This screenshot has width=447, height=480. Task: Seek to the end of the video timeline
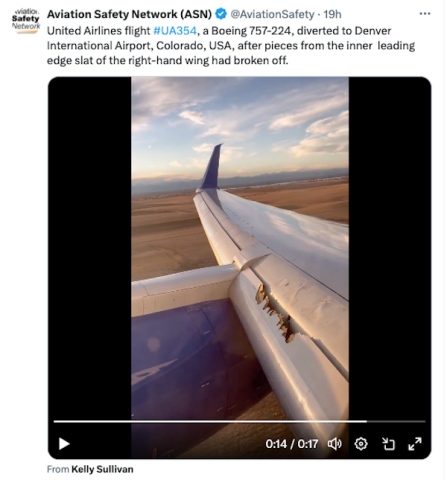424,421
